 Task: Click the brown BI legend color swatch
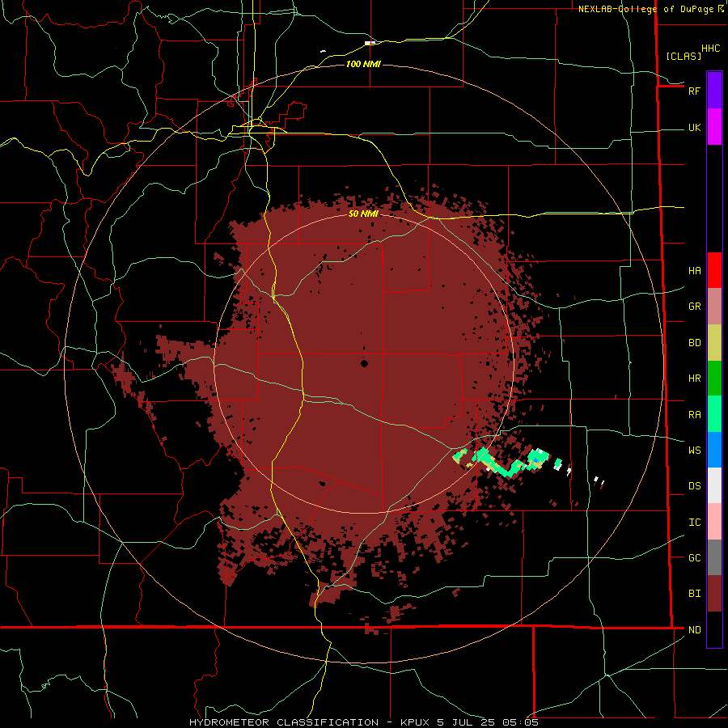[714, 594]
